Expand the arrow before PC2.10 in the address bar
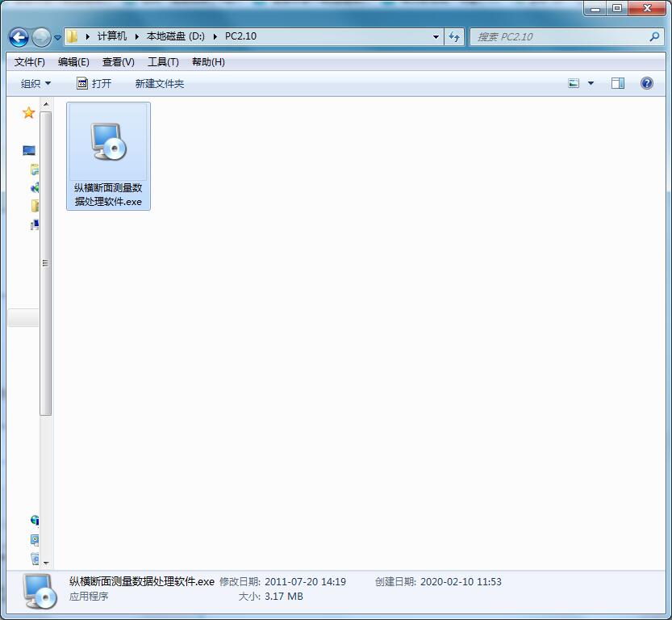Image resolution: width=672 pixels, height=620 pixels. [215, 37]
